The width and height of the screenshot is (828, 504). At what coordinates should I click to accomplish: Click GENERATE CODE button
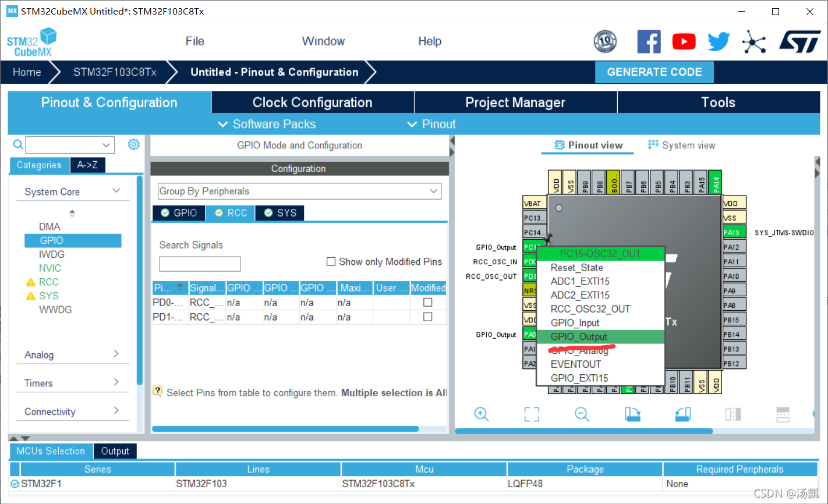click(x=654, y=72)
